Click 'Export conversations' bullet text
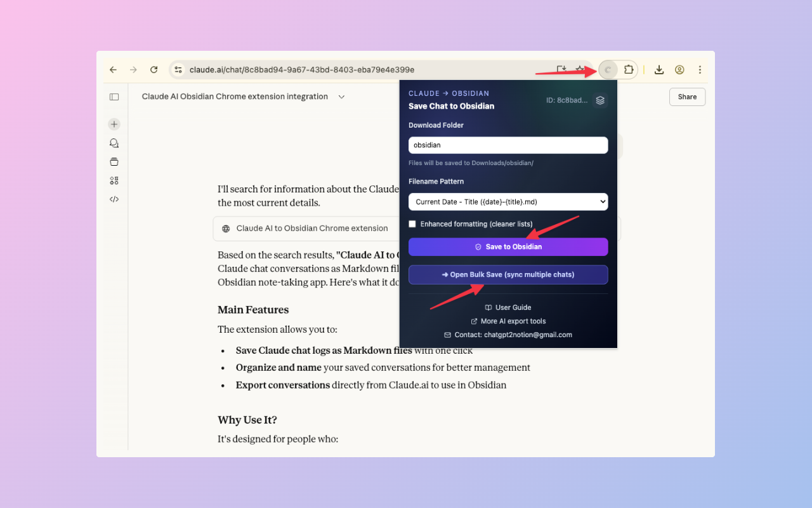This screenshot has width=812, height=508. [283, 385]
